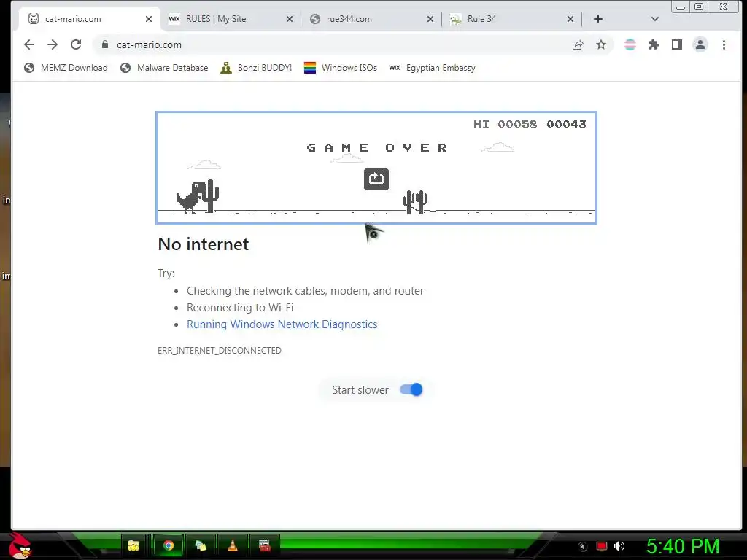The width and height of the screenshot is (747, 560).
Task: Show hidden tray icons arrow
Action: 583,547
